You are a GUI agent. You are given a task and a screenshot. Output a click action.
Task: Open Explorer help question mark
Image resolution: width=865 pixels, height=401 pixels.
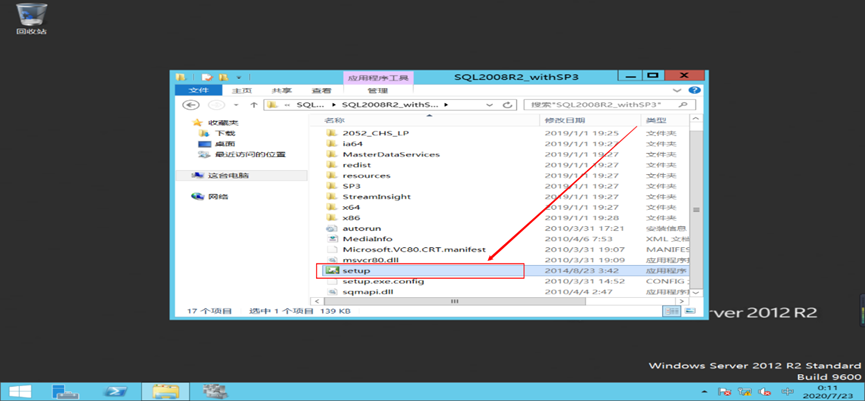[695, 90]
